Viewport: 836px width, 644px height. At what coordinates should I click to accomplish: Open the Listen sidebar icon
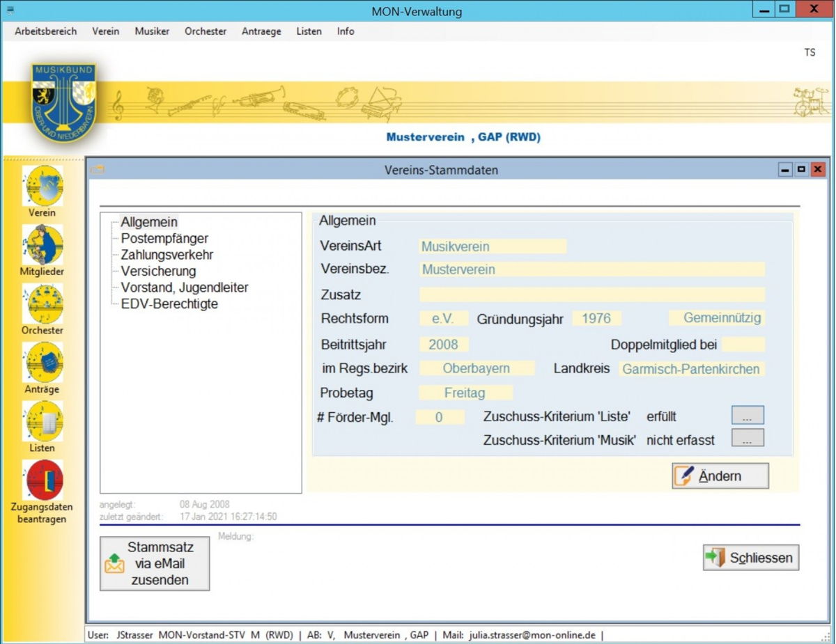click(42, 423)
